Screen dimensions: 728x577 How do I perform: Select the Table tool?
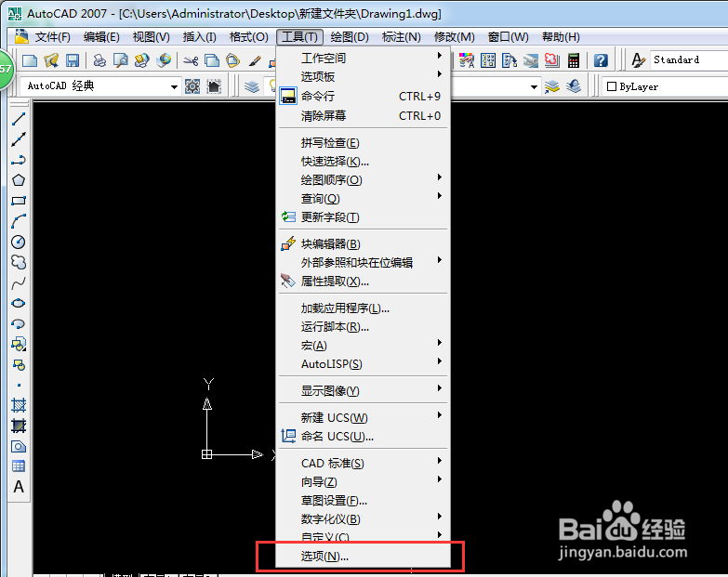(x=19, y=466)
